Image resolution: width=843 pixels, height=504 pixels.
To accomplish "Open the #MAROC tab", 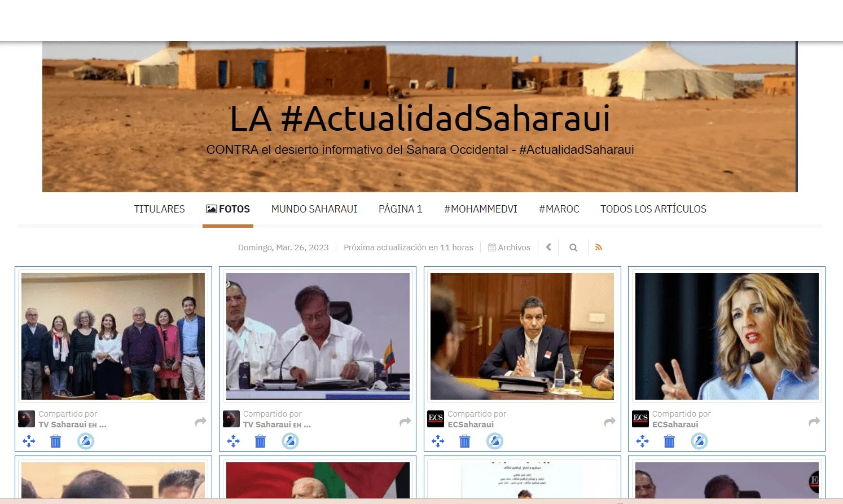I will (x=559, y=209).
